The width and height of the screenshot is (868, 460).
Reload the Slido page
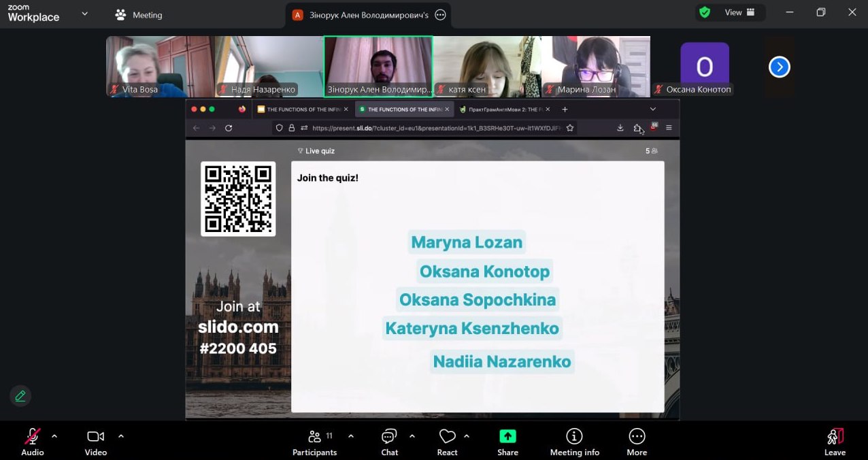[x=229, y=128]
